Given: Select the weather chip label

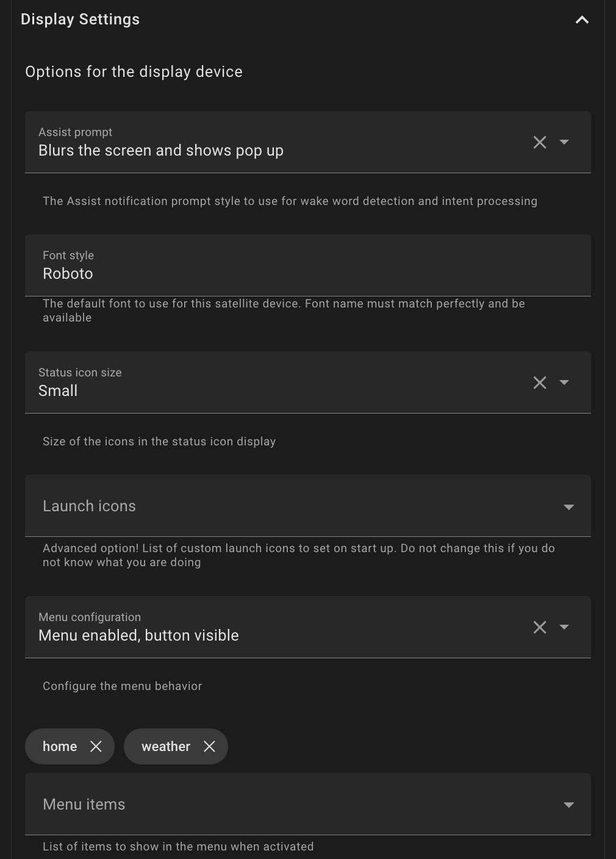Looking at the screenshot, I should (166, 746).
